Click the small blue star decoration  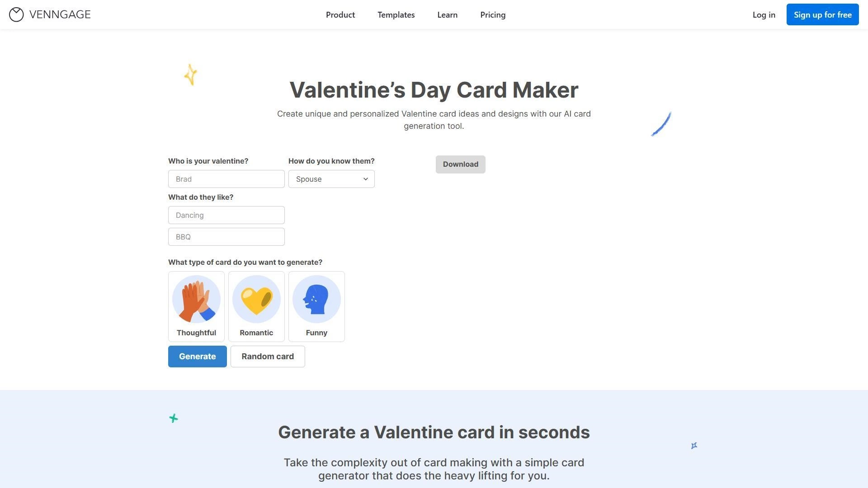pyautogui.click(x=694, y=446)
